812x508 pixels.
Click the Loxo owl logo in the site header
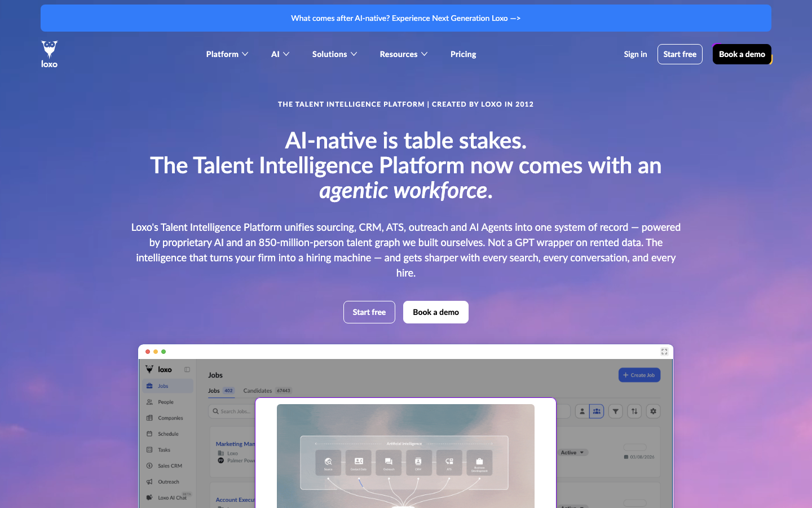[50, 54]
